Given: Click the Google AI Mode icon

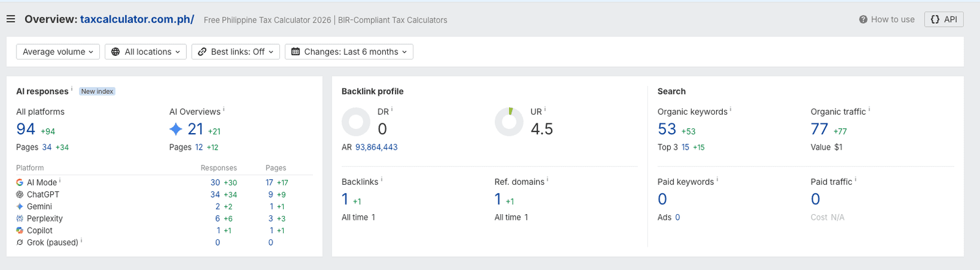Looking at the screenshot, I should point(20,183).
